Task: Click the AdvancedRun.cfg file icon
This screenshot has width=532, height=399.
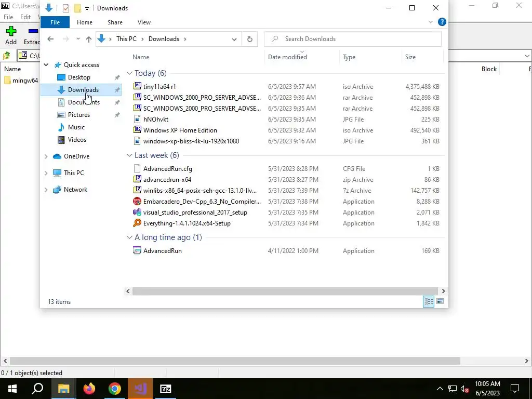Action: [137, 168]
